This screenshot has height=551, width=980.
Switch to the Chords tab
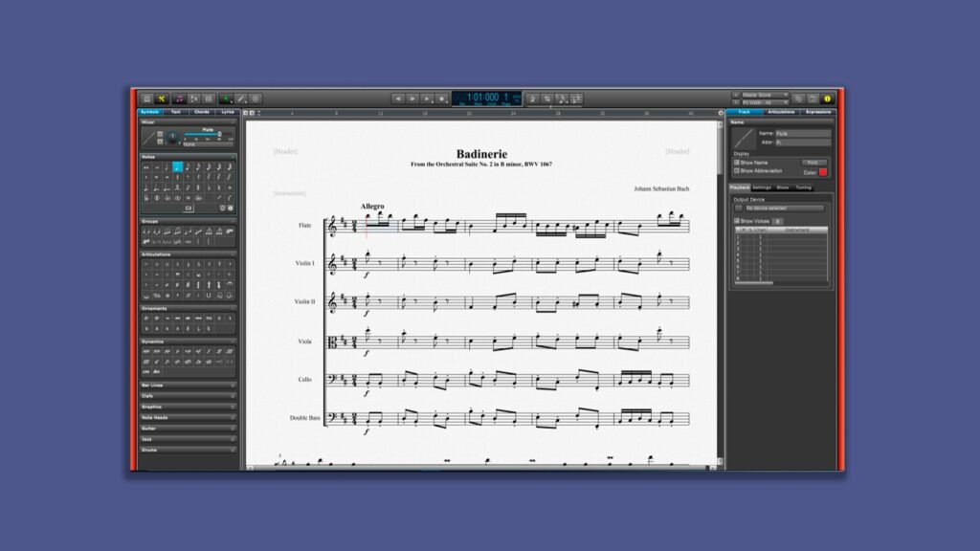click(x=201, y=112)
